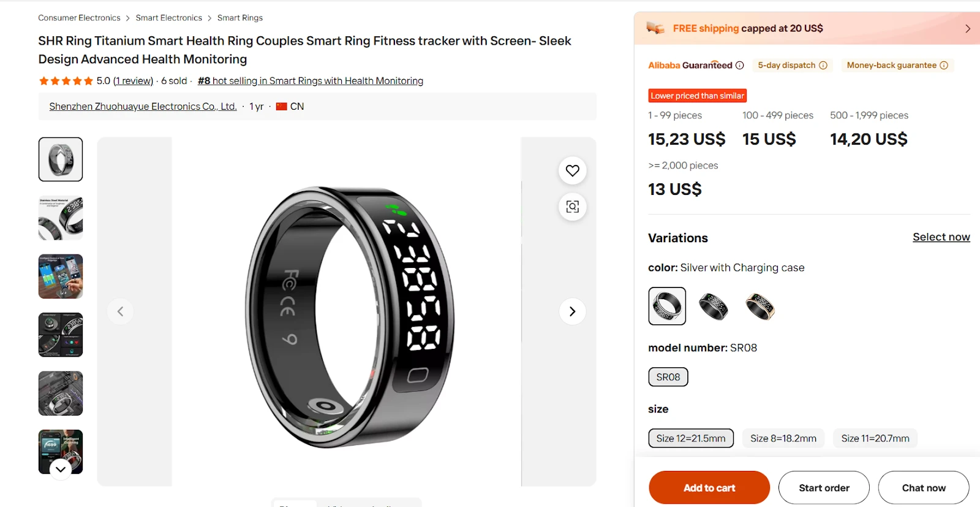Screen dimensions: 980x507
Task: Expand free shipping banner chevron
Action: (968, 29)
